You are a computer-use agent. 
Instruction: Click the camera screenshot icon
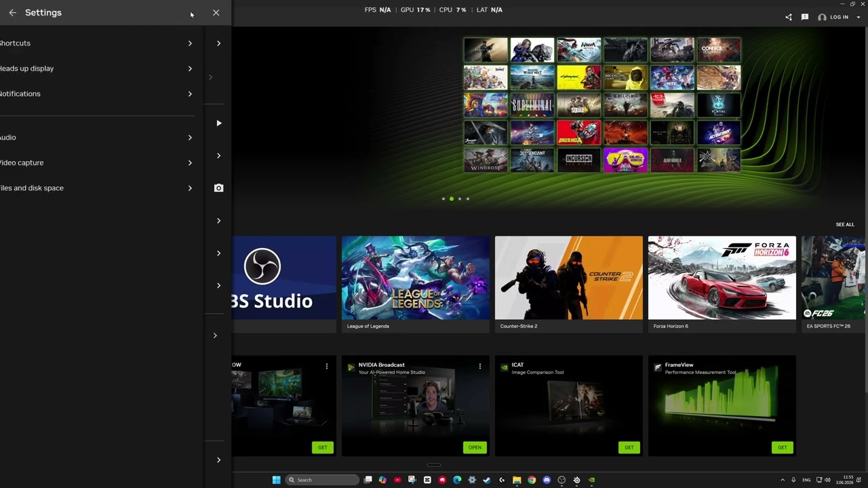[x=218, y=188]
